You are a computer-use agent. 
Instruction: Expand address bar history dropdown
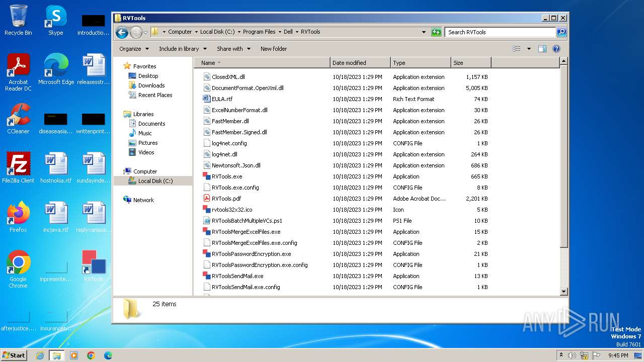click(424, 32)
